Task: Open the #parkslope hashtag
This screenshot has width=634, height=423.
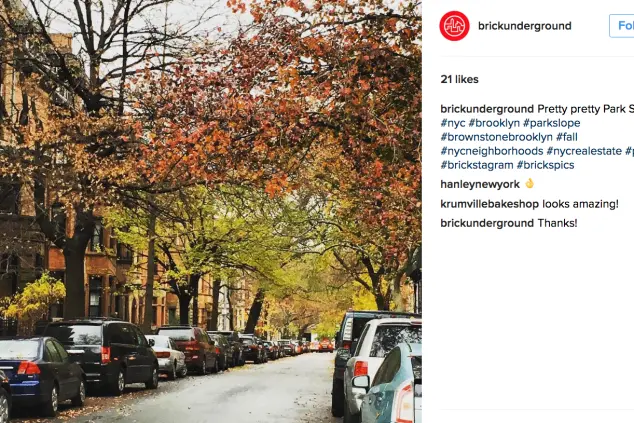Action: tap(552, 123)
